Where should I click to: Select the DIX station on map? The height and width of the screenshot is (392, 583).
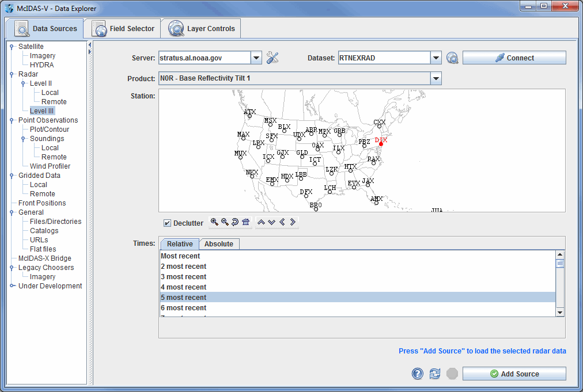381,143
